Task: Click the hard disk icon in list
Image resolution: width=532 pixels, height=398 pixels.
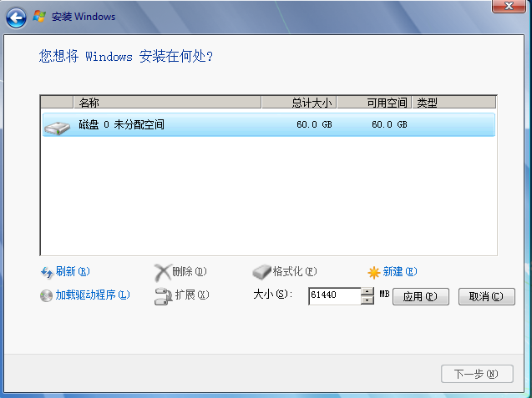Action: (57, 128)
